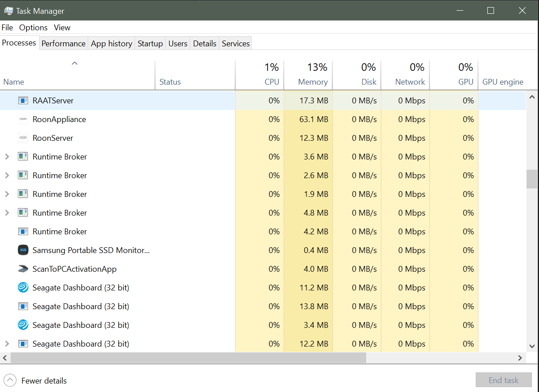This screenshot has height=392, width=539.
Task: Click the ScanToPCActivationApp scanner icon
Action: 23,269
